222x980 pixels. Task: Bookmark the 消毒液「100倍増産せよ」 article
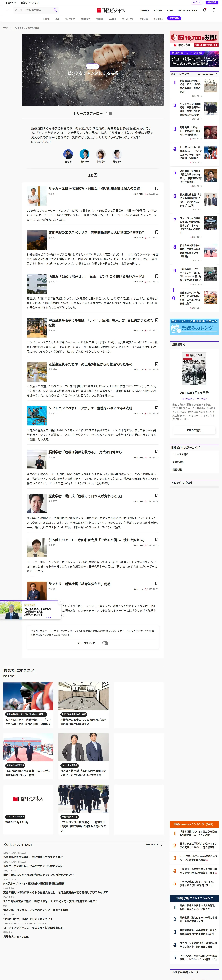coord(156,276)
